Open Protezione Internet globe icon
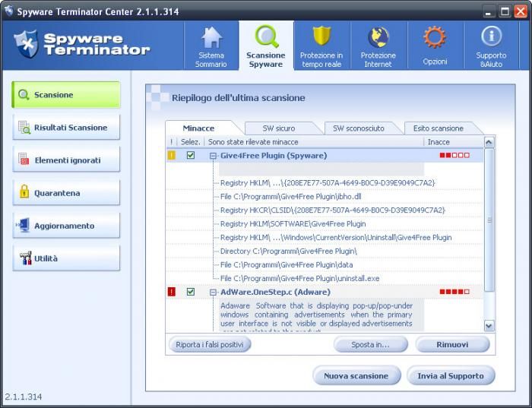The width and height of the screenshot is (532, 408). (x=378, y=38)
